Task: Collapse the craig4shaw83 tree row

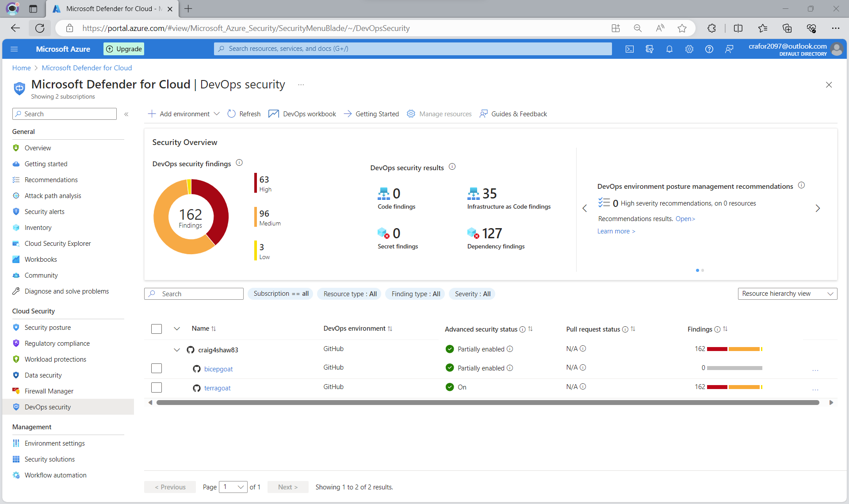Action: coord(177,350)
